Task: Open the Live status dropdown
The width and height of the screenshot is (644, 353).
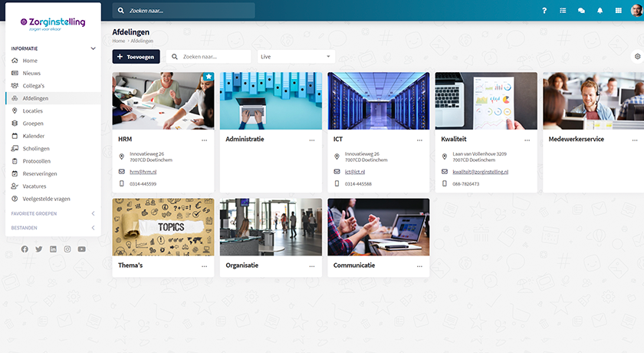Action: tap(296, 57)
